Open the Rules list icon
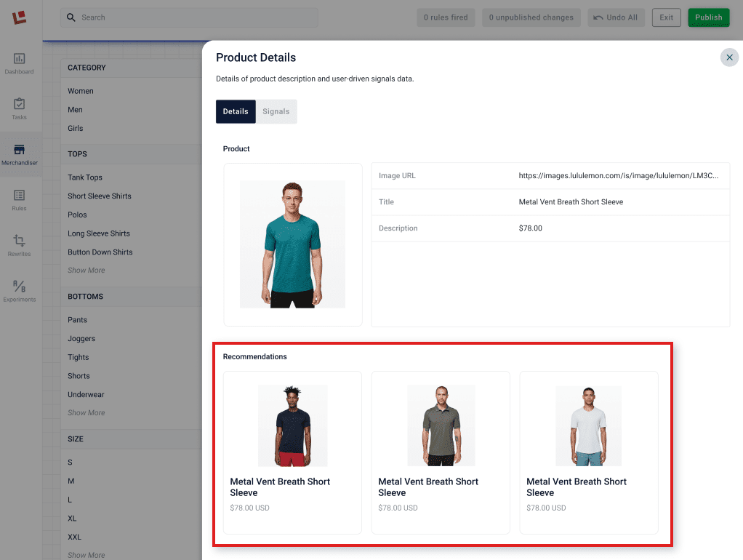This screenshot has height=560, width=743. click(19, 195)
